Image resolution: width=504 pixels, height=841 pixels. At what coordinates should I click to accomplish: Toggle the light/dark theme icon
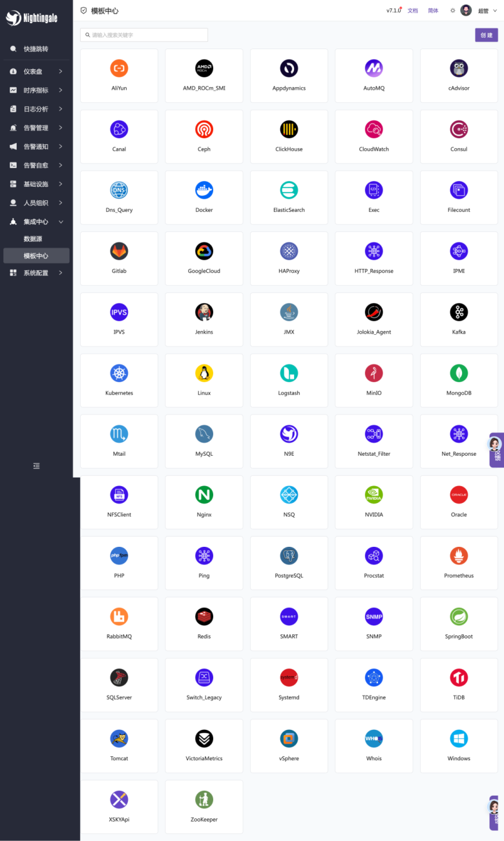(452, 11)
